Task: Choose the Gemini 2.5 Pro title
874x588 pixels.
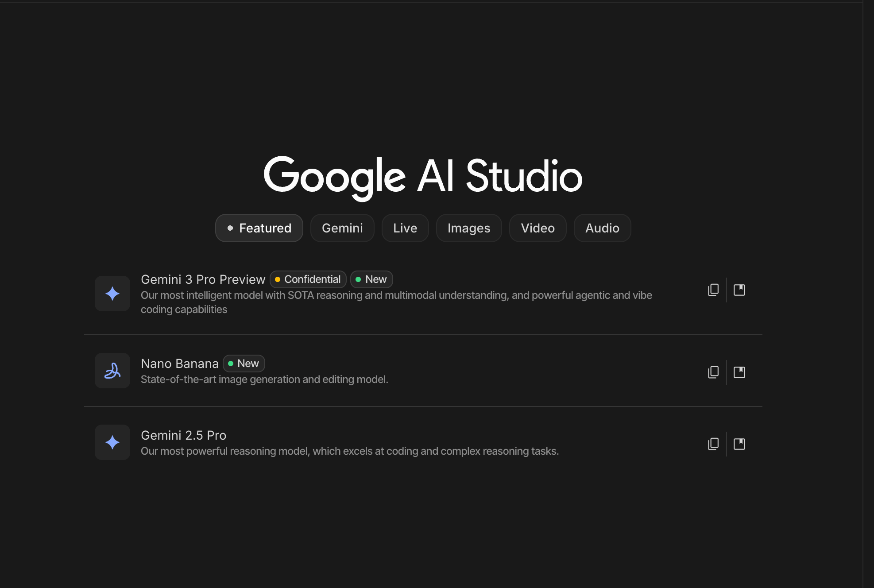Action: 183,435
